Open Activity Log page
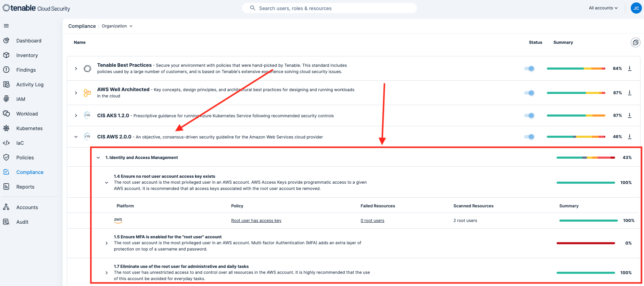The width and height of the screenshot is (644, 286). pyautogui.click(x=30, y=85)
